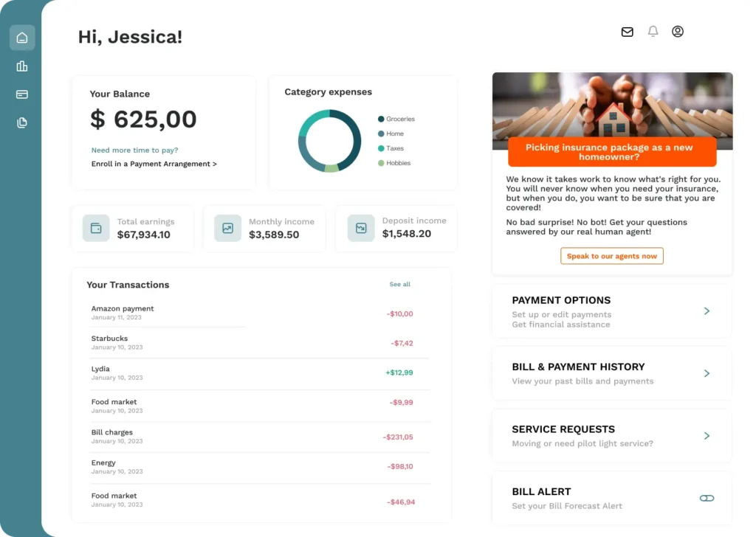Screen dimensions: 756x537
Task: Expand Bill & Payment History chevron
Action: [x=707, y=373]
